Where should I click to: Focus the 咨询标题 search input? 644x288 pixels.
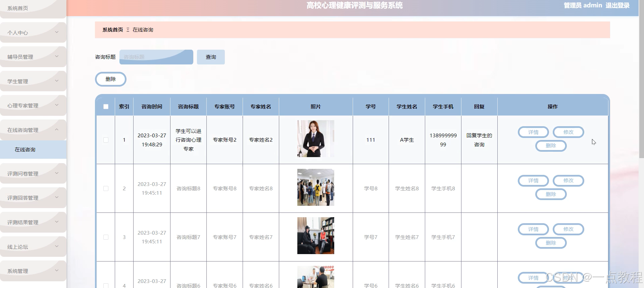point(156,57)
